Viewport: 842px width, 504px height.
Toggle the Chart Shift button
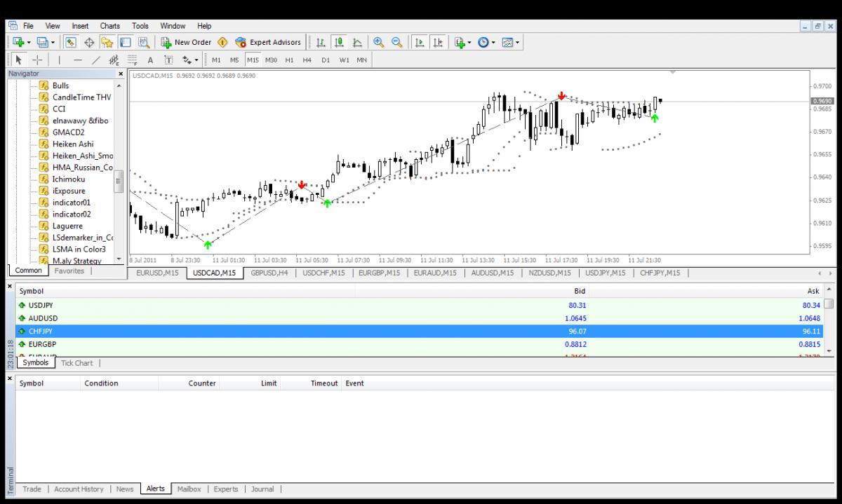[438, 42]
